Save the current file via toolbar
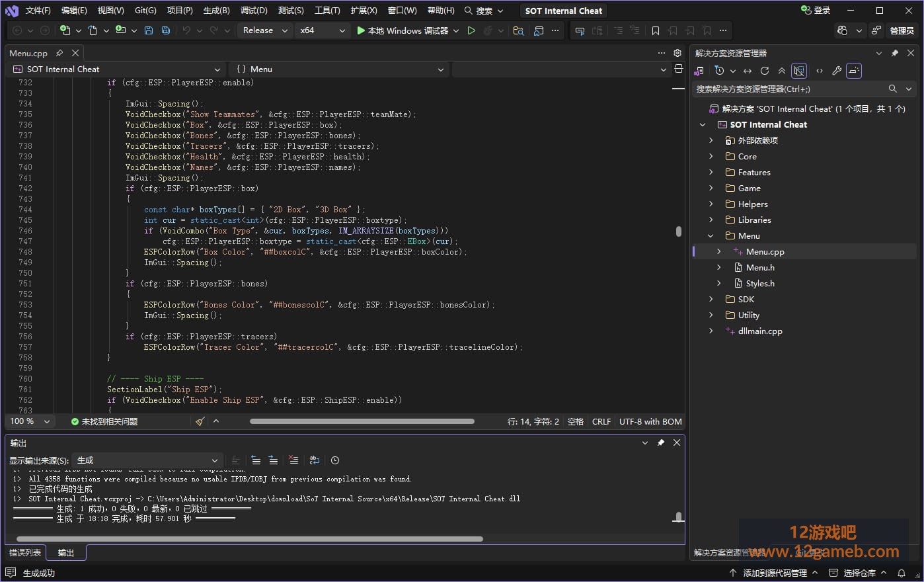The height and width of the screenshot is (582, 924). pyautogui.click(x=149, y=30)
